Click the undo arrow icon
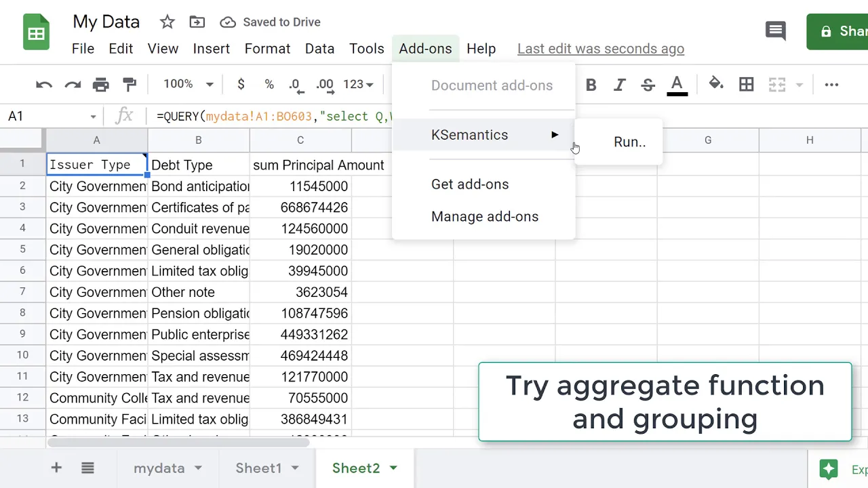This screenshot has width=868, height=488. (44, 85)
